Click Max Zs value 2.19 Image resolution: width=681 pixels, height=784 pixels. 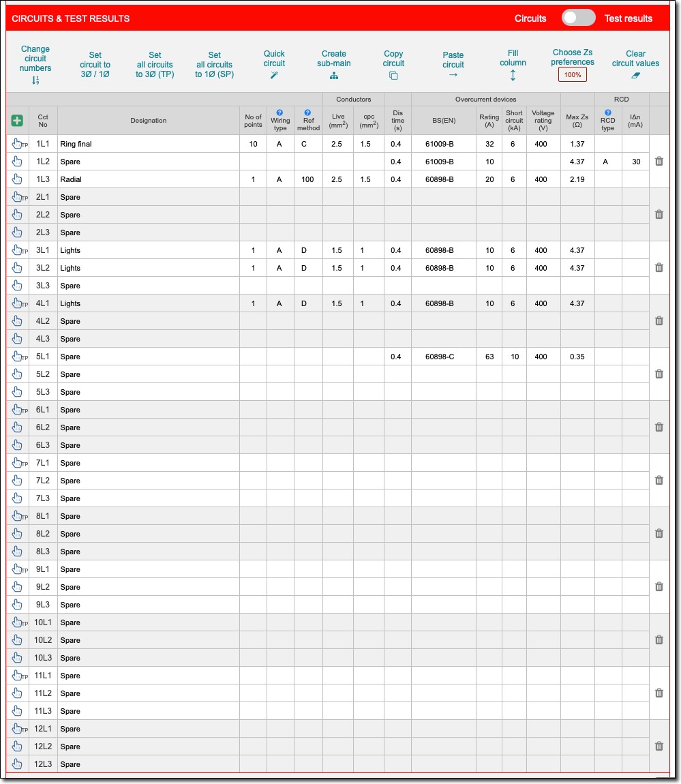577,179
